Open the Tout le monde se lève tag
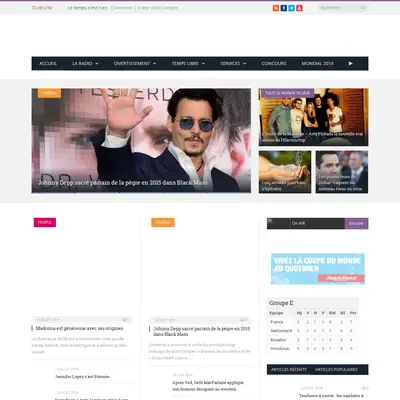Viewport: 400px width, 400px height. pos(287,93)
